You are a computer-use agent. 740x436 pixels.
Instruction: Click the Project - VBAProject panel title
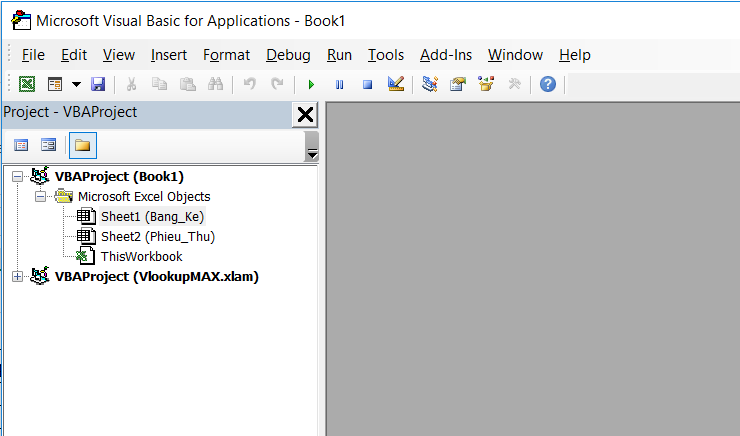[70, 112]
